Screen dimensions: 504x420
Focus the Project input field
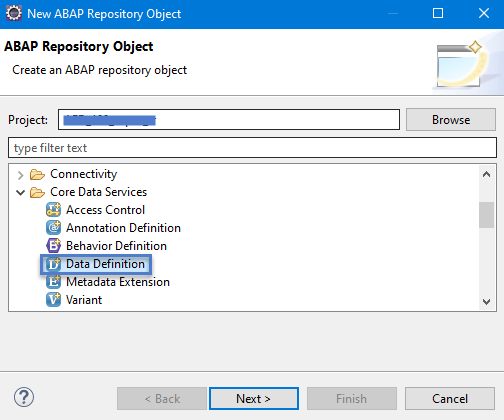(229, 120)
